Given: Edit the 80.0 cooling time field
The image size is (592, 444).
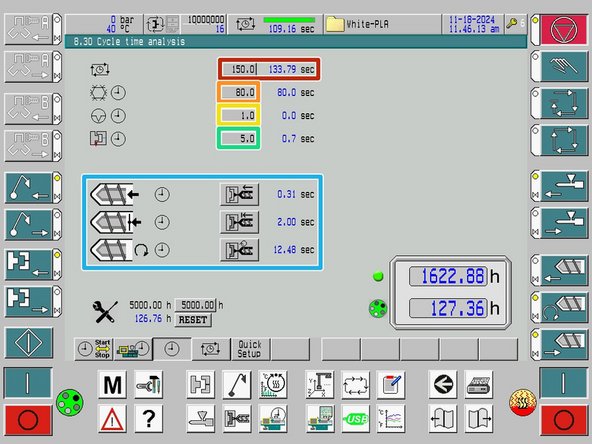Looking at the screenshot, I should (x=239, y=92).
